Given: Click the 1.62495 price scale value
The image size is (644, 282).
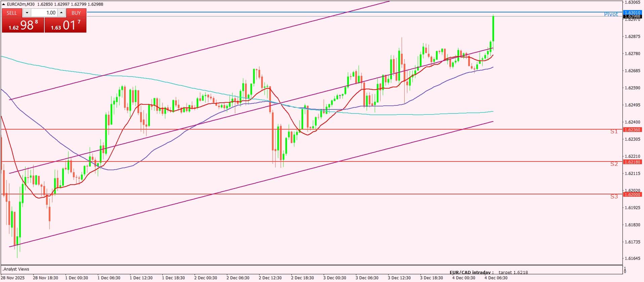Looking at the screenshot, I should coord(632,105).
